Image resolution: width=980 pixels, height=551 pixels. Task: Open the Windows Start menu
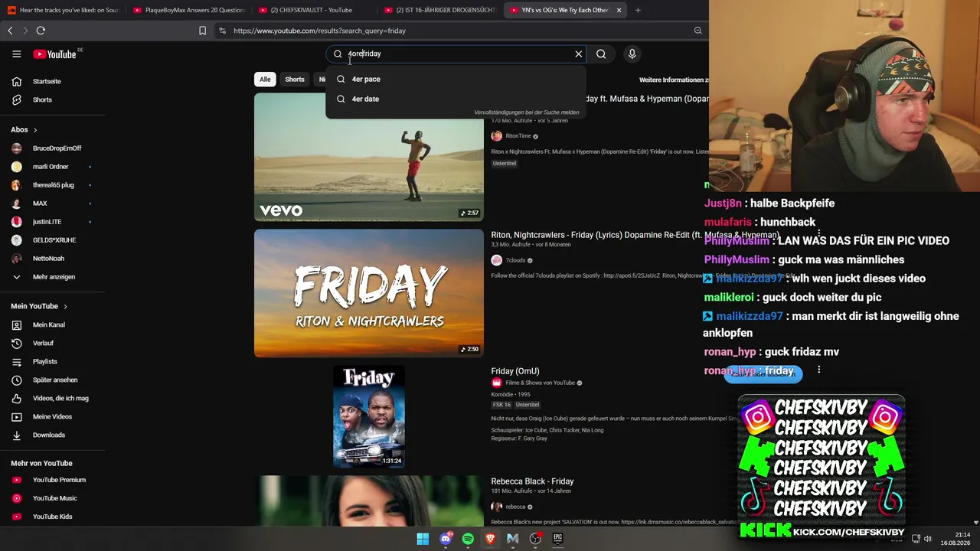pos(423,539)
